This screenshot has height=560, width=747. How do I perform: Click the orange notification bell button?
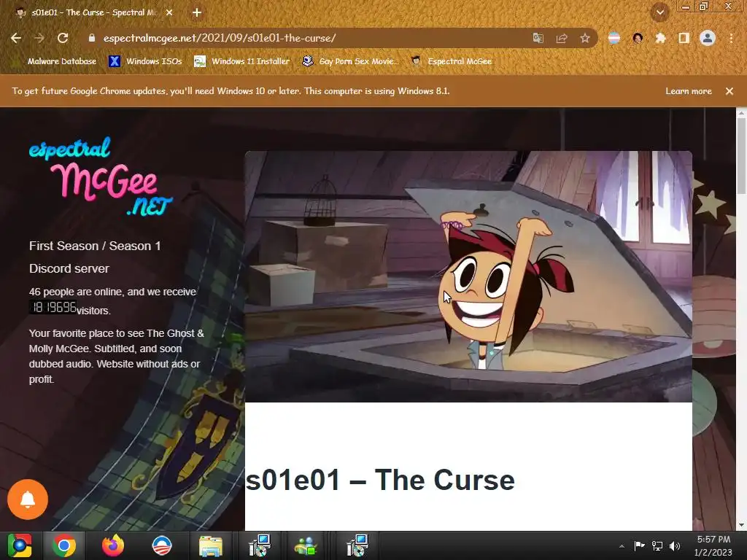(28, 499)
